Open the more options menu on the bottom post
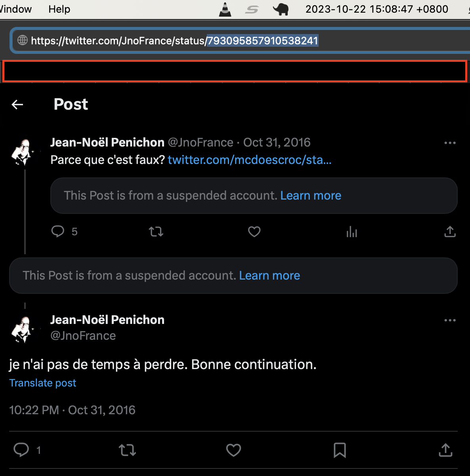 pyautogui.click(x=450, y=320)
